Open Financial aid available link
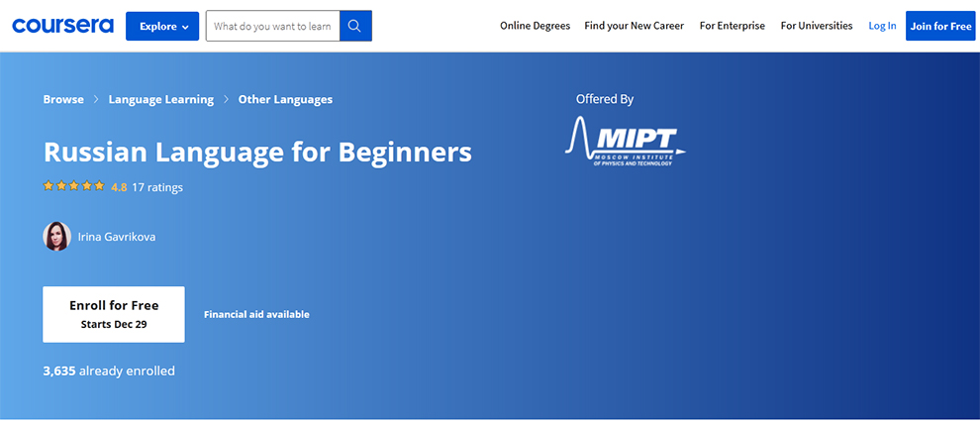This screenshot has height=421, width=980. coord(256,315)
